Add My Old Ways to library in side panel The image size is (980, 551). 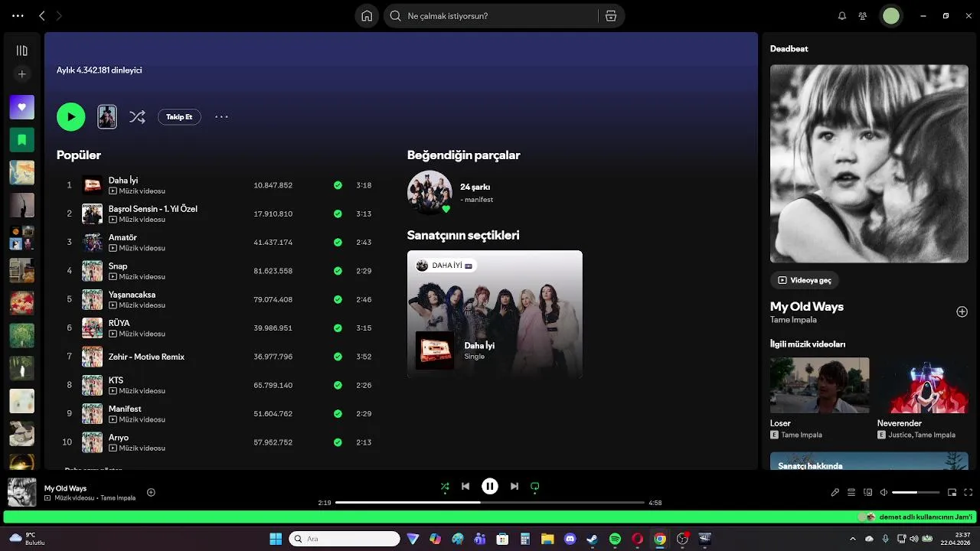962,311
